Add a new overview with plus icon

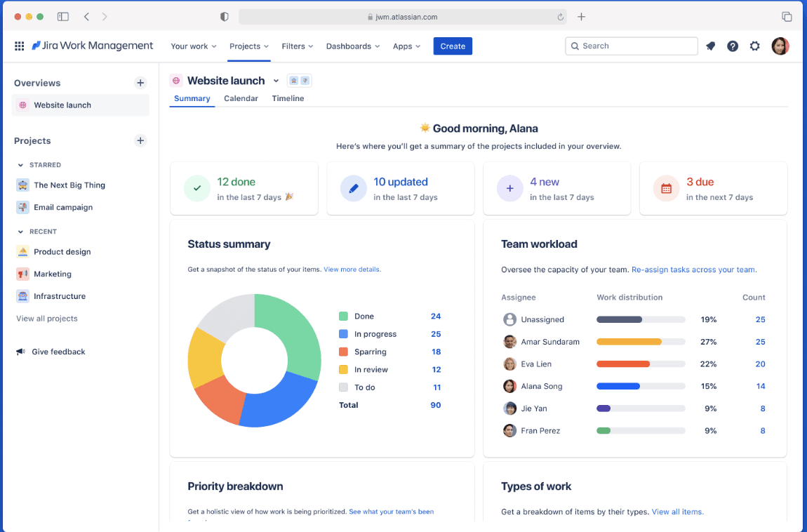point(140,83)
